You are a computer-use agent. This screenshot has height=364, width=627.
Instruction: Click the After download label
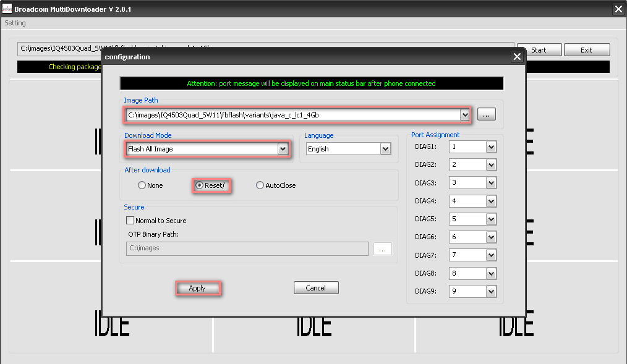(147, 170)
